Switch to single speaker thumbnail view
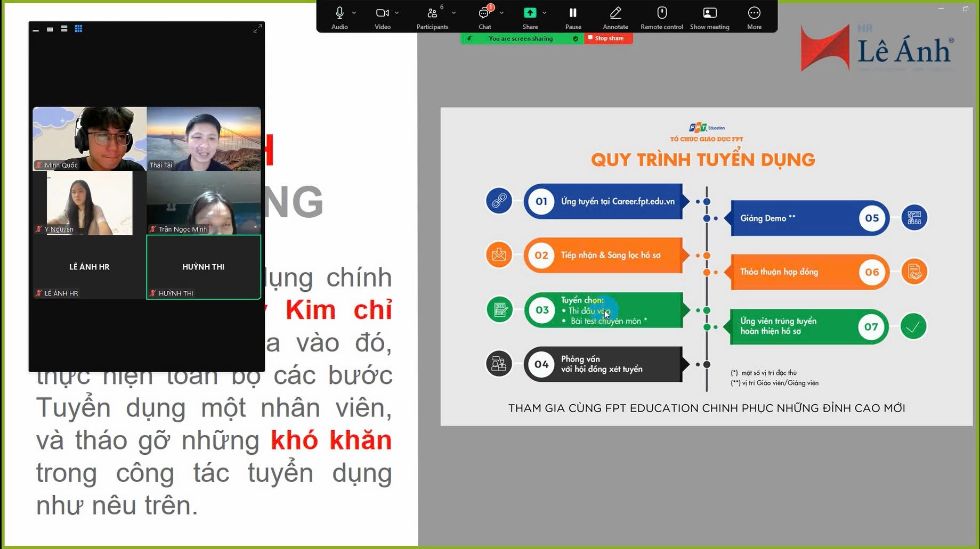The width and height of the screenshot is (980, 549). pyautogui.click(x=50, y=29)
